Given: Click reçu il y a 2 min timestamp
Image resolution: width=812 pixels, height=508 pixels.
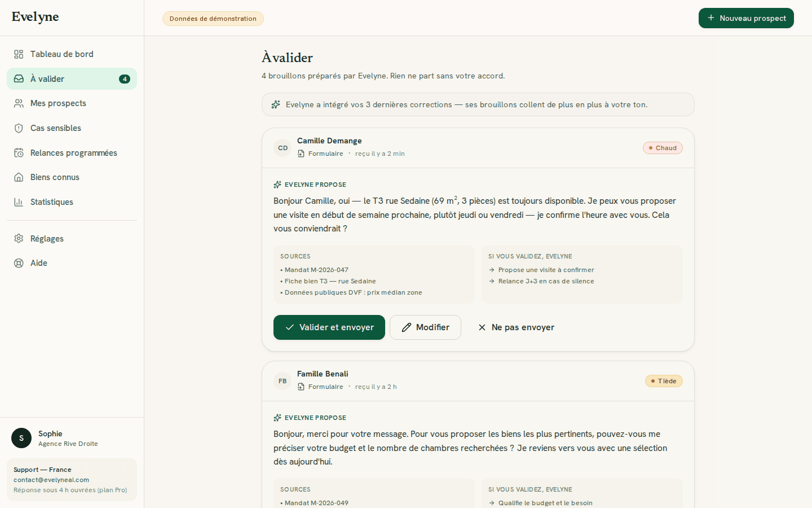Looking at the screenshot, I should pos(380,154).
